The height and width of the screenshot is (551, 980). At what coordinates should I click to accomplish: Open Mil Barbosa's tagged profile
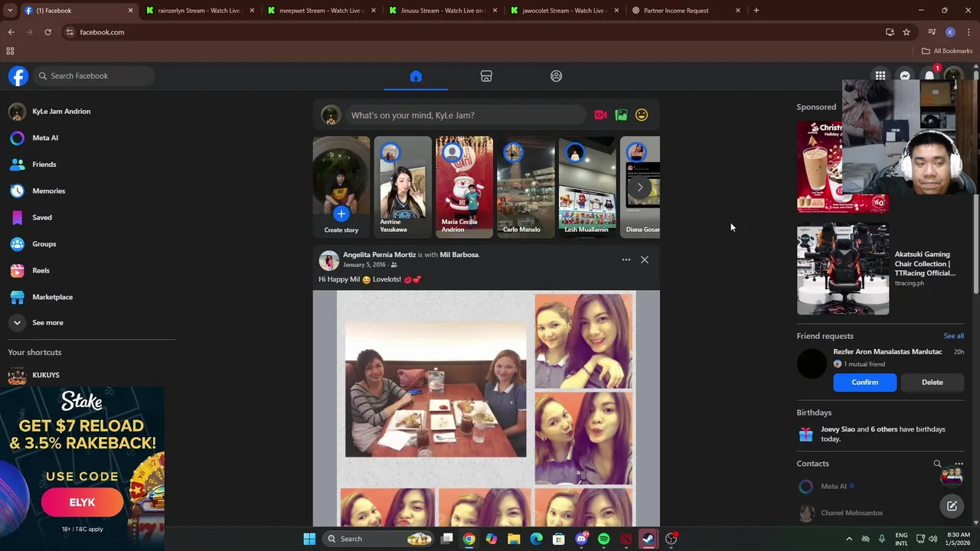pyautogui.click(x=459, y=255)
